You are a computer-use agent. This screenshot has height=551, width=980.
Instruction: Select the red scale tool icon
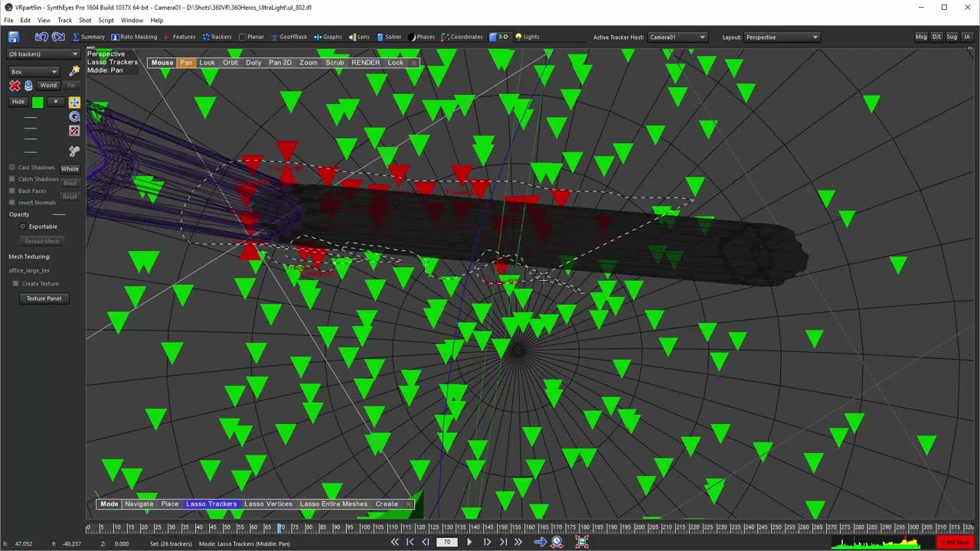pos(74,131)
